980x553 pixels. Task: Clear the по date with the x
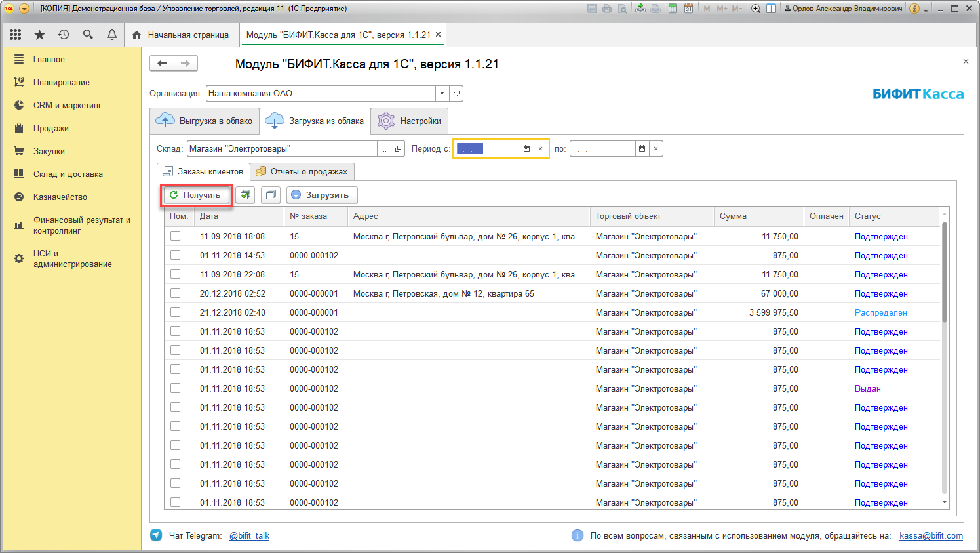point(656,149)
